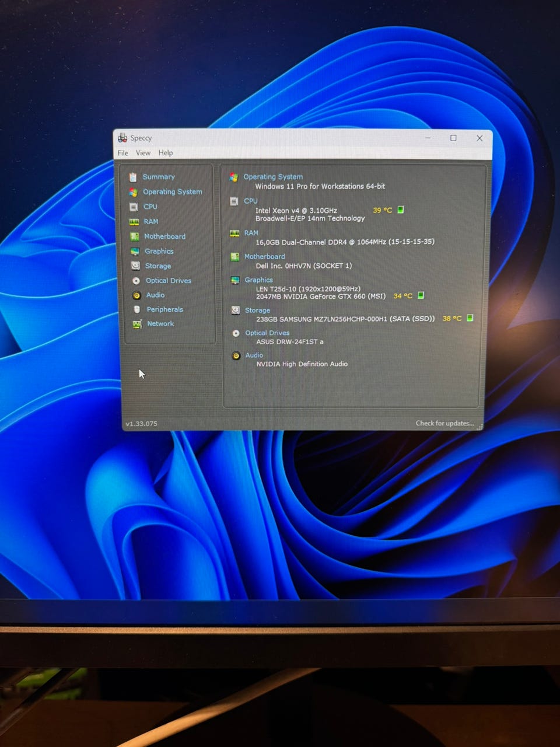
Task: Open the File menu
Action: coord(123,153)
